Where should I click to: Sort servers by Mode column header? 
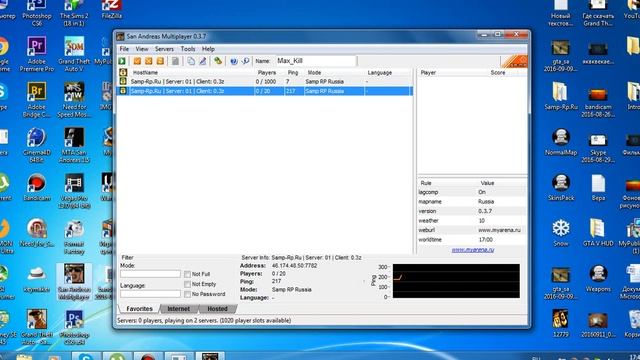tap(334, 73)
